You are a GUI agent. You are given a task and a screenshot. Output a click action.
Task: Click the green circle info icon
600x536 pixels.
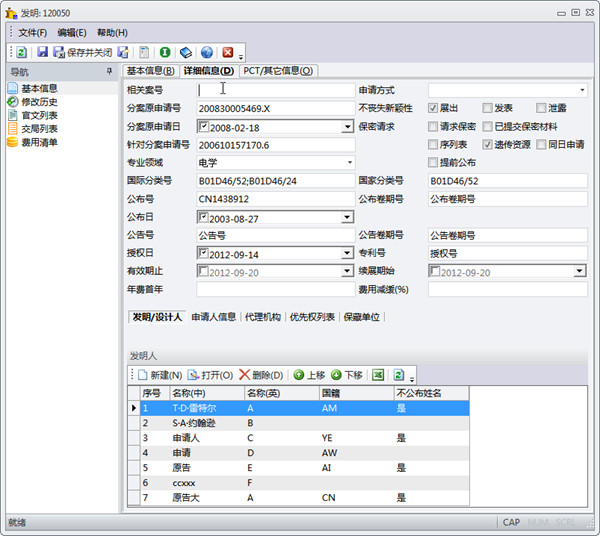click(165, 52)
